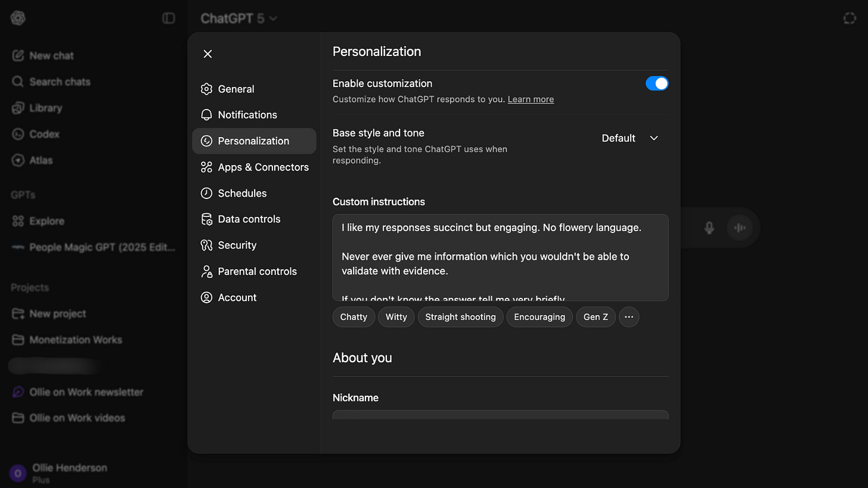Click the purple O user avatar
Image resolution: width=868 pixels, height=488 pixels.
click(x=18, y=474)
